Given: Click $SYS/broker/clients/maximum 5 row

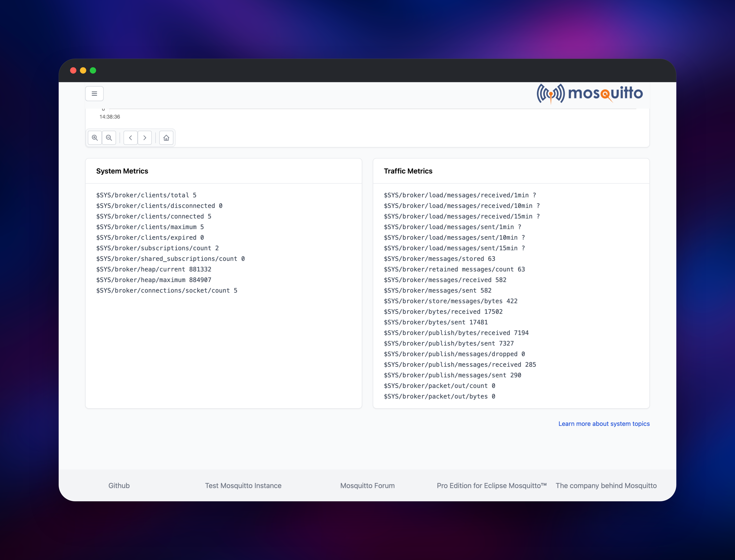Looking at the screenshot, I should click(150, 227).
